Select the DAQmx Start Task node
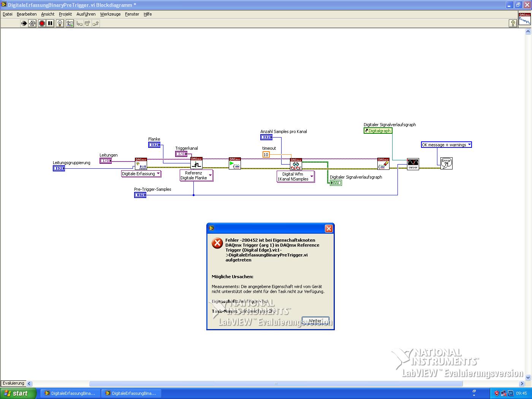Image resolution: width=532 pixels, height=399 pixels. click(235, 164)
